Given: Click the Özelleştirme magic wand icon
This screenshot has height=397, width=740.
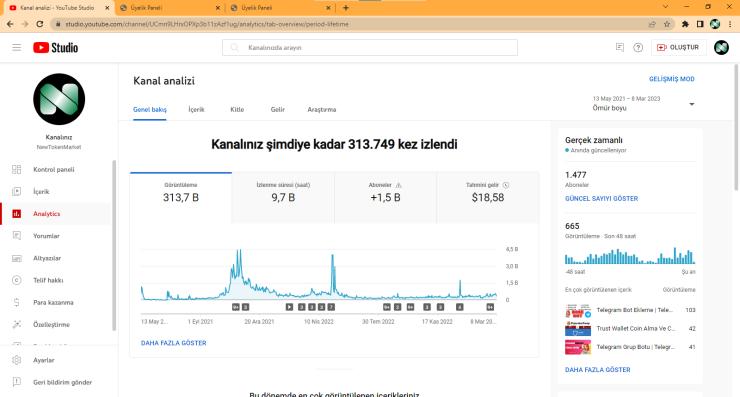Looking at the screenshot, I should (17, 324).
